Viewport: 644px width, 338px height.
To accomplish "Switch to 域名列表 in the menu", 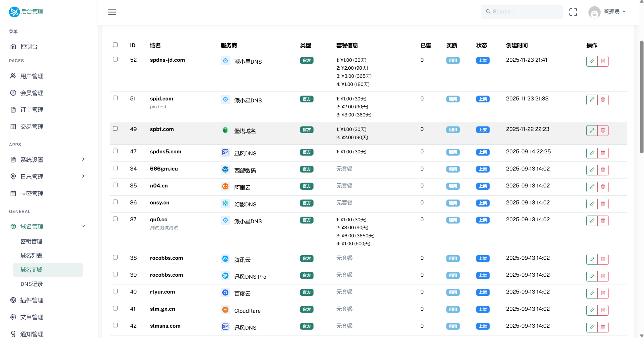I will 31,255.
